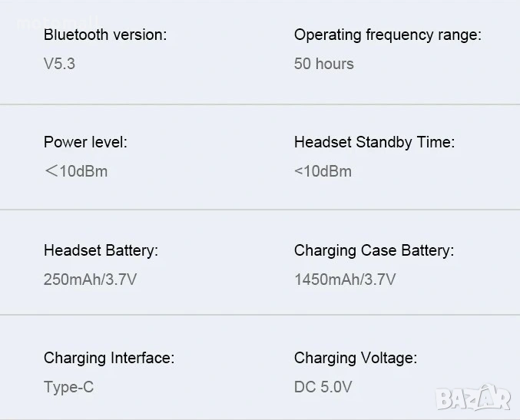
Task: Click the <10dBm value under Power level
Action: [75, 171]
